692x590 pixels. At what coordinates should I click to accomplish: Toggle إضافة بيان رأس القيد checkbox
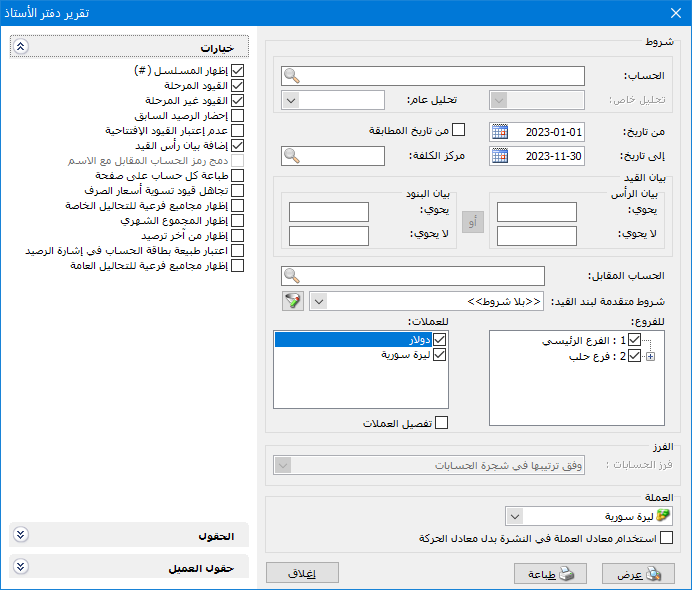pyautogui.click(x=237, y=146)
